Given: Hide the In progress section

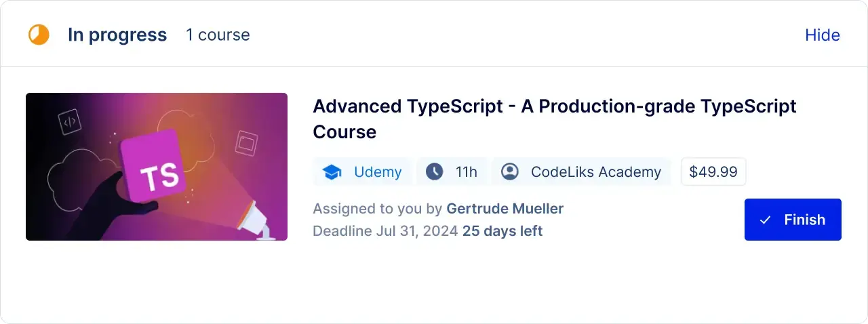Looking at the screenshot, I should [x=822, y=35].
